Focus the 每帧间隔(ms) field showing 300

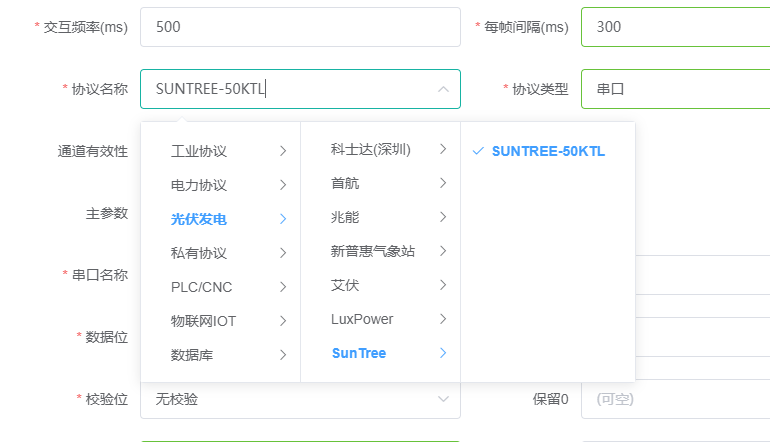point(675,27)
